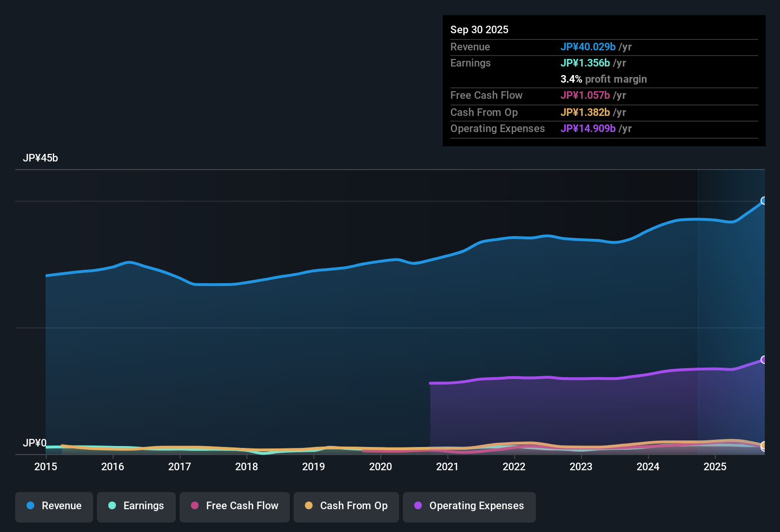Click the JP¥14.909b operating expenses value

(590, 128)
